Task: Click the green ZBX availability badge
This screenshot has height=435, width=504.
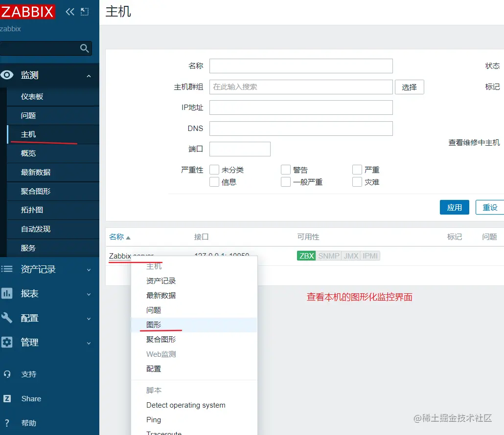Action: 306,256
